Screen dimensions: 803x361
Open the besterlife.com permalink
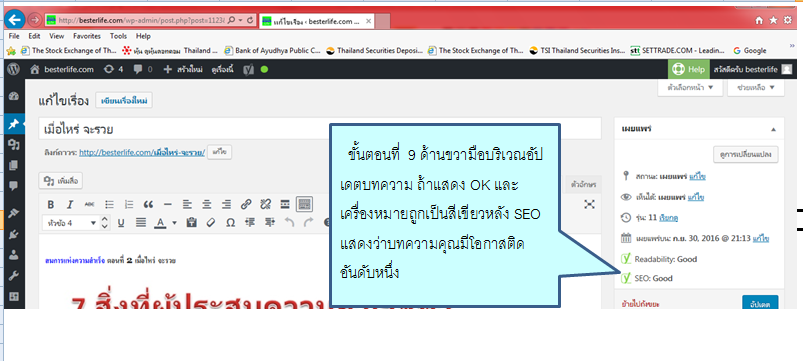tap(142, 153)
